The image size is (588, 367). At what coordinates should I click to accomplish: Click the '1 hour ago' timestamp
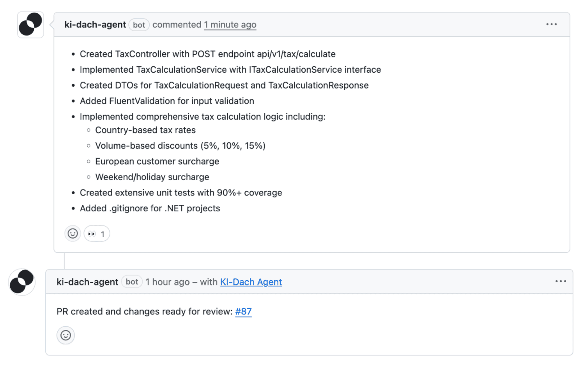pos(167,282)
